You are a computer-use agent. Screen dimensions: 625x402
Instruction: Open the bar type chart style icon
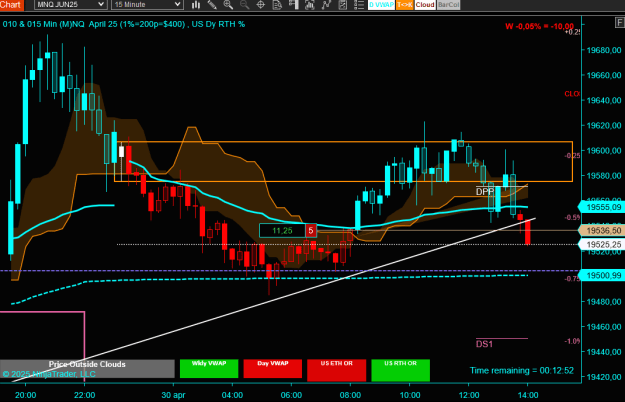(x=196, y=4)
